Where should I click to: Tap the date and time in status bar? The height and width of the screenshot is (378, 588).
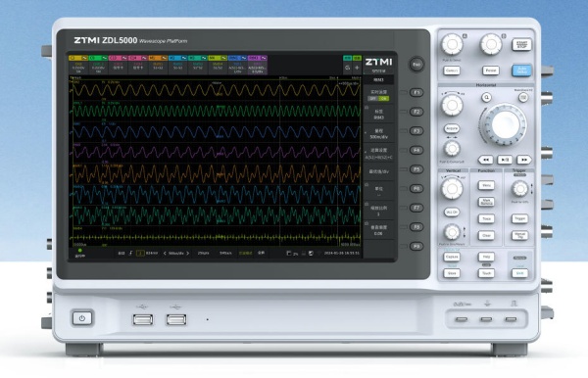coord(341,254)
